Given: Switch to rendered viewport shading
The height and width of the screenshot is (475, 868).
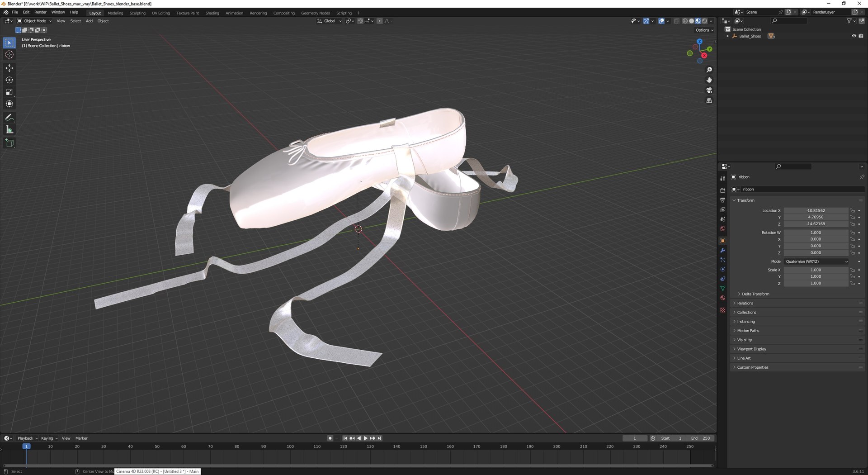Looking at the screenshot, I should coord(704,21).
